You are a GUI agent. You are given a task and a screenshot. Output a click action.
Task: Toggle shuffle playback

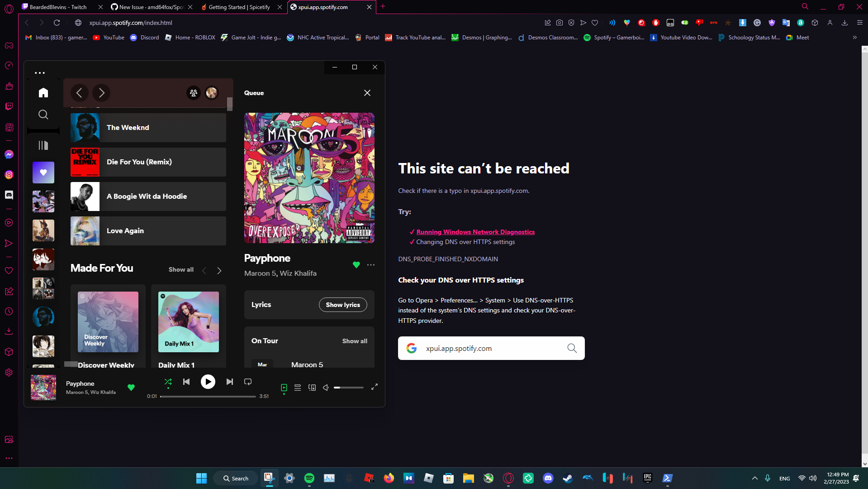tap(168, 382)
